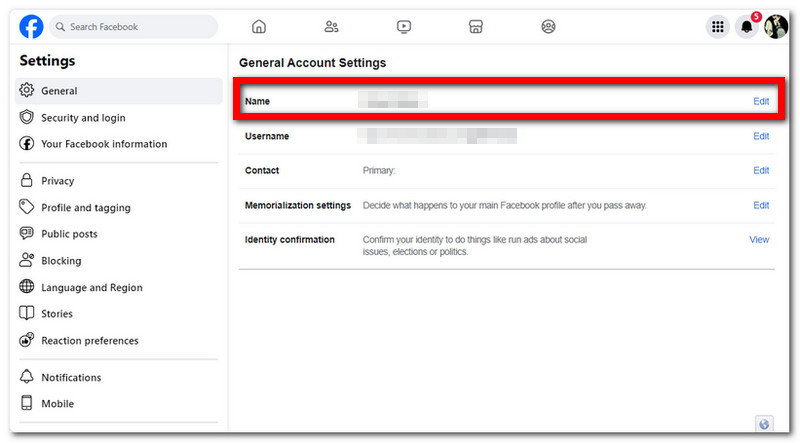
Task: Click the Memorialization settings label
Action: [298, 205]
